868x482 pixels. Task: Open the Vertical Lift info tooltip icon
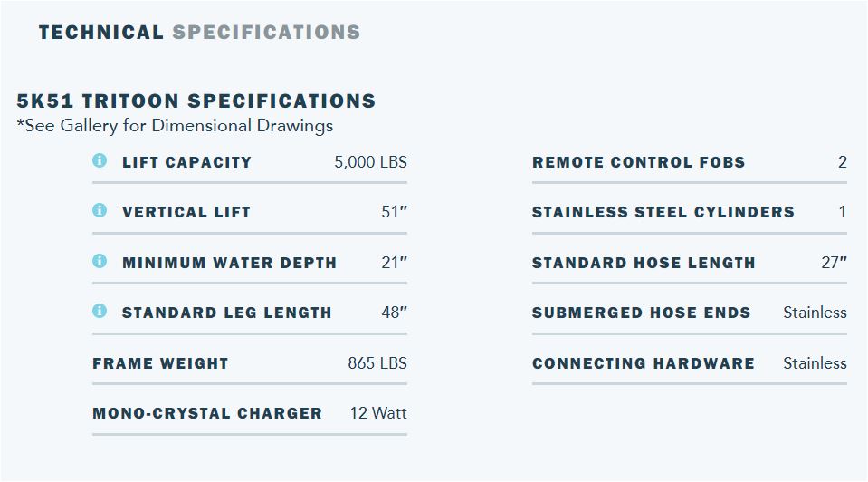[x=100, y=211]
